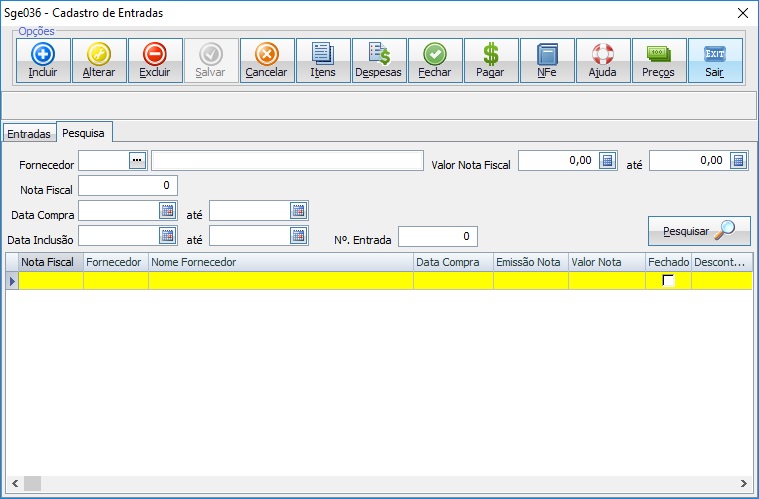Click the Excluir red minus icon
759x499 pixels.
(155, 54)
